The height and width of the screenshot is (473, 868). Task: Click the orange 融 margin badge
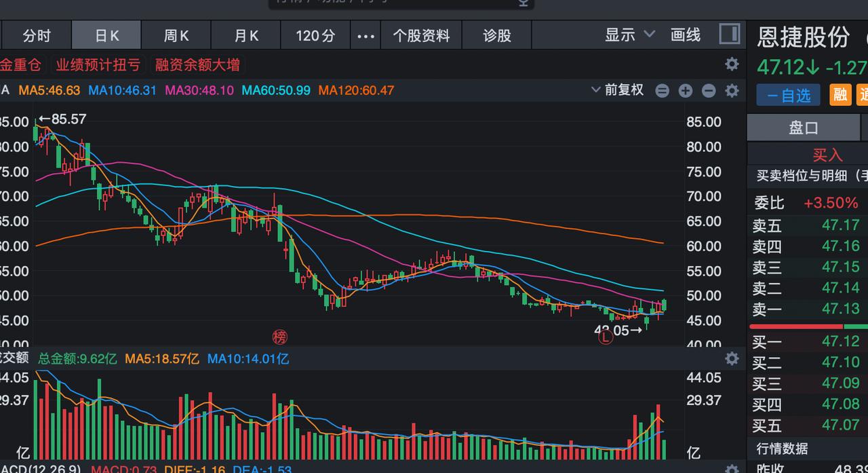(x=840, y=94)
